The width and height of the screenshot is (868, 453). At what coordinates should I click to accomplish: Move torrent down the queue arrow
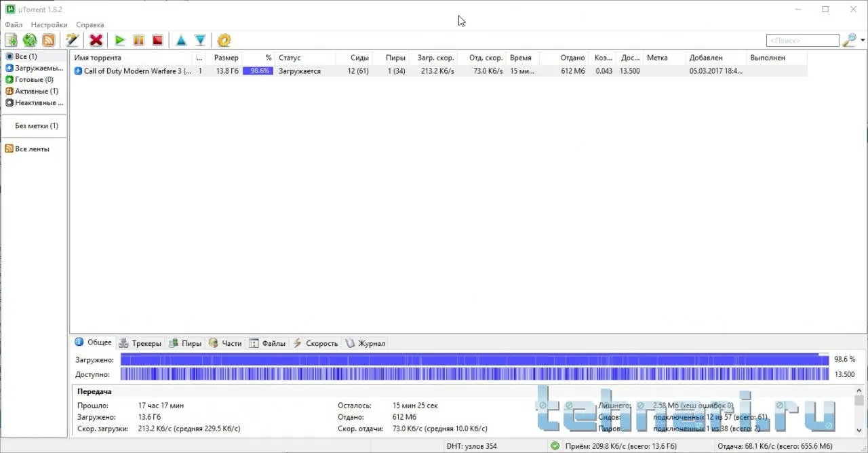click(200, 40)
